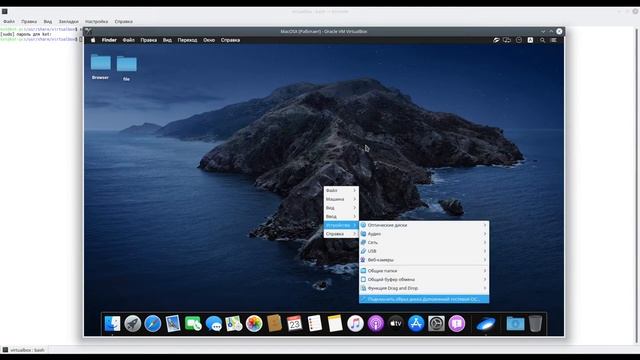Open Notes in the dock

pyautogui.click(x=335, y=324)
